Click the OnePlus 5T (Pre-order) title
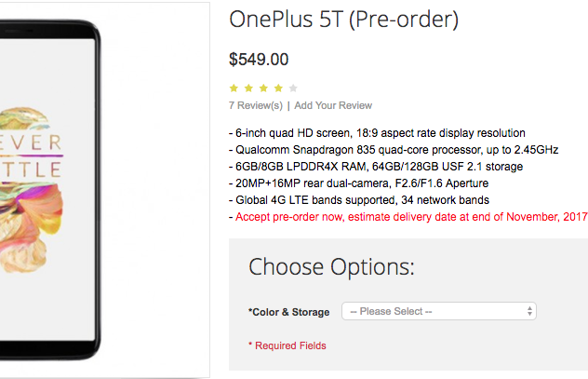The width and height of the screenshot is (588, 379). [343, 20]
